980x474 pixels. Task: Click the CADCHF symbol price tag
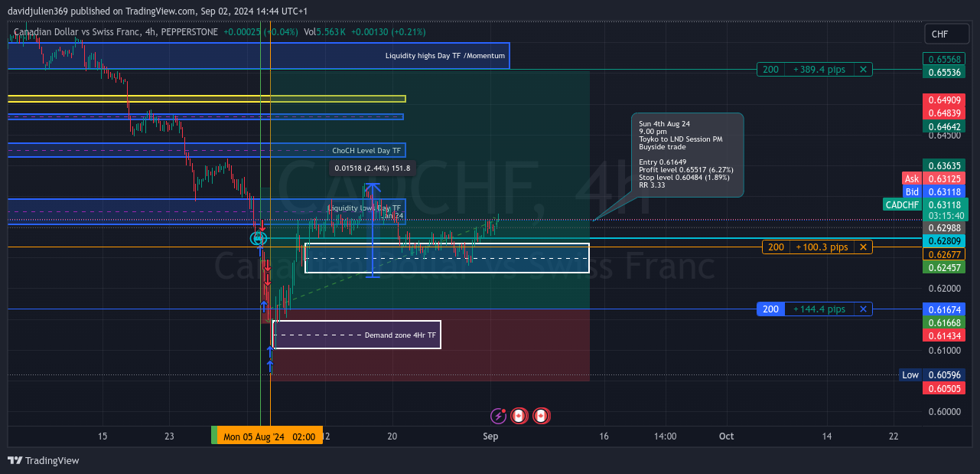pos(901,204)
